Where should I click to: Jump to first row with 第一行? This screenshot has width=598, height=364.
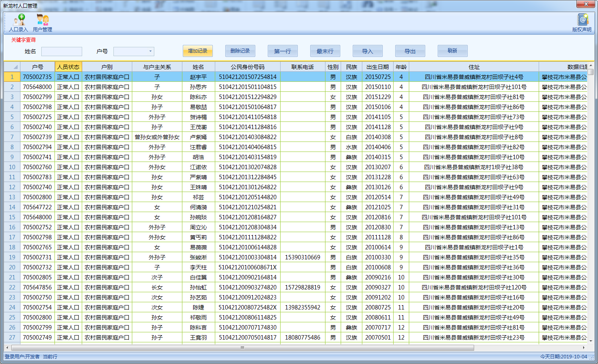(x=283, y=51)
